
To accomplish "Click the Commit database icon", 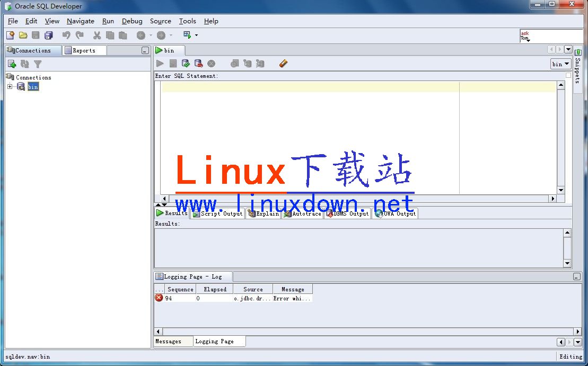I will [x=186, y=64].
